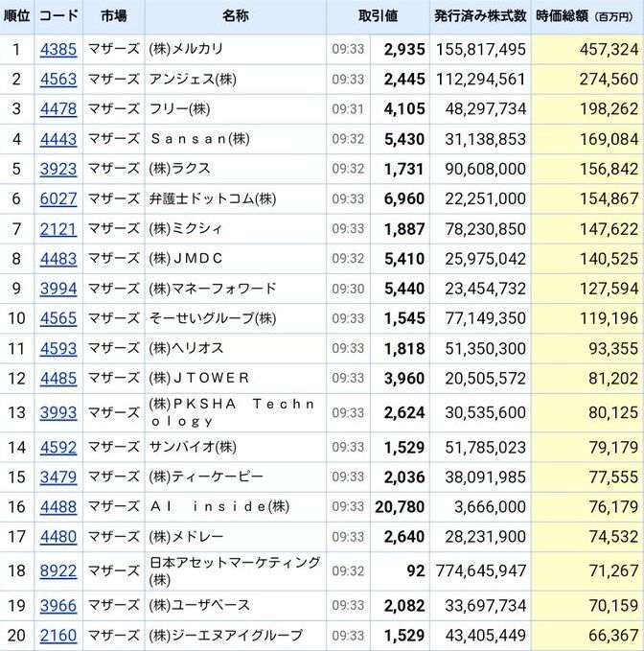Open stock code 3966 link
The height and width of the screenshot is (651, 644).
(x=58, y=606)
